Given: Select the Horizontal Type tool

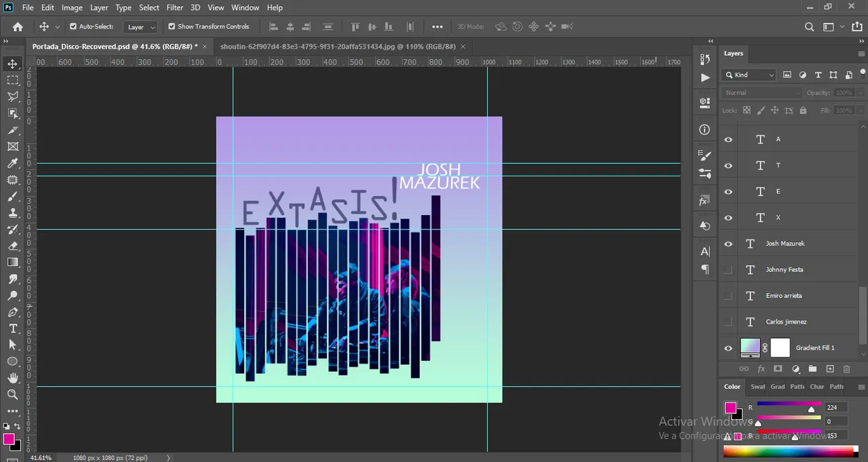Looking at the screenshot, I should [x=13, y=328].
